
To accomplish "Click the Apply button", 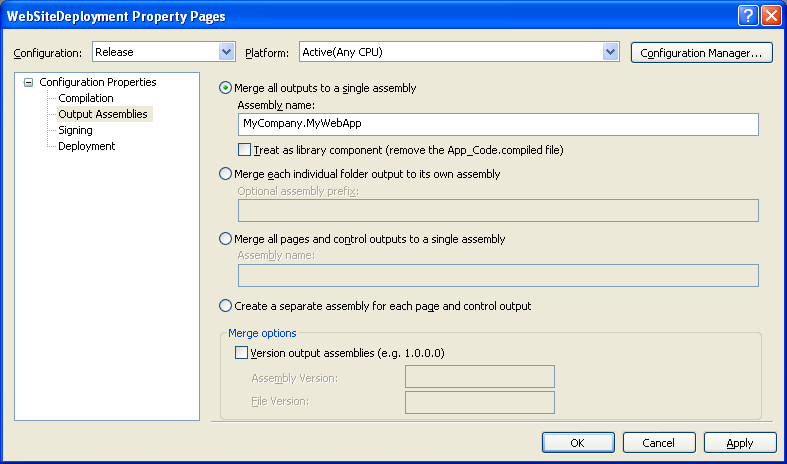I will 740,443.
